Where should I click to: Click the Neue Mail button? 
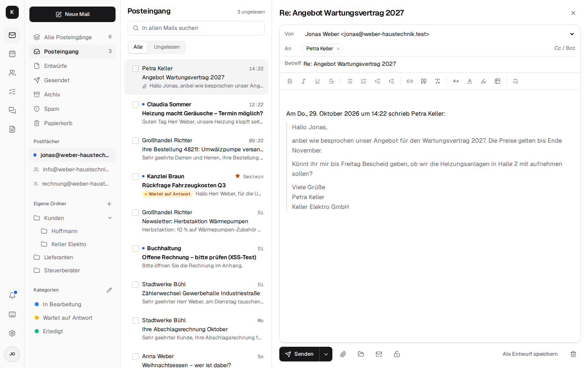click(x=72, y=14)
